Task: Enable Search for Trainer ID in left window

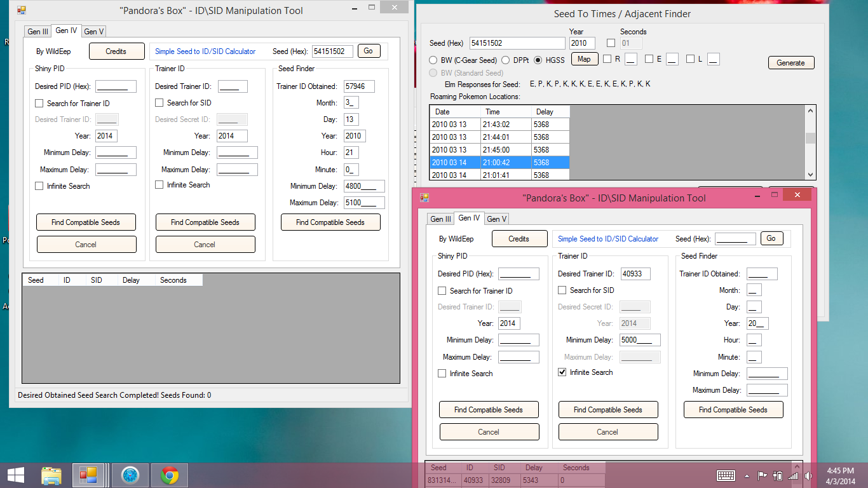Action: coord(39,103)
